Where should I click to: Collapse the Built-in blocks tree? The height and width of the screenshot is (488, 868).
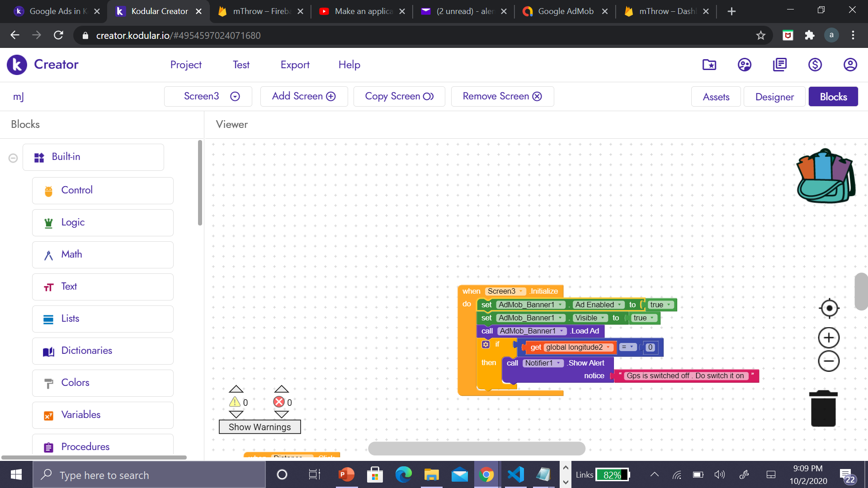tap(13, 158)
